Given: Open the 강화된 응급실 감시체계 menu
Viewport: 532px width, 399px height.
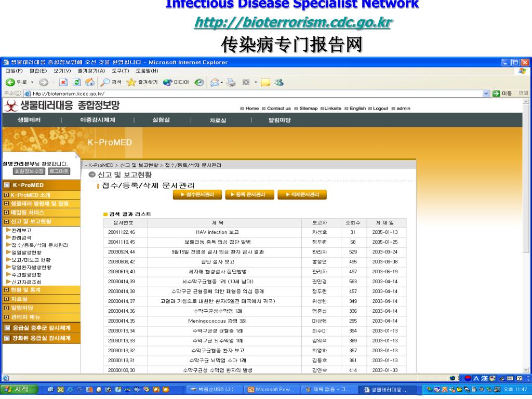Looking at the screenshot, I should coord(41,338).
